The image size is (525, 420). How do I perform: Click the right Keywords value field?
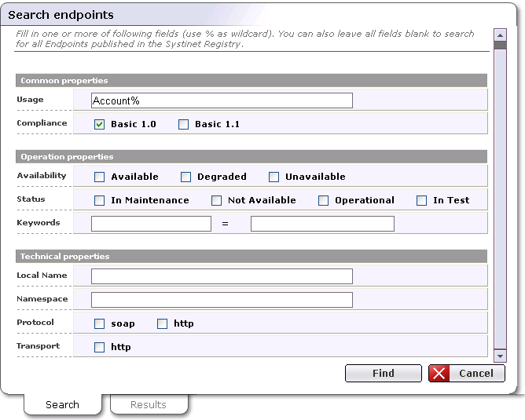coord(322,224)
